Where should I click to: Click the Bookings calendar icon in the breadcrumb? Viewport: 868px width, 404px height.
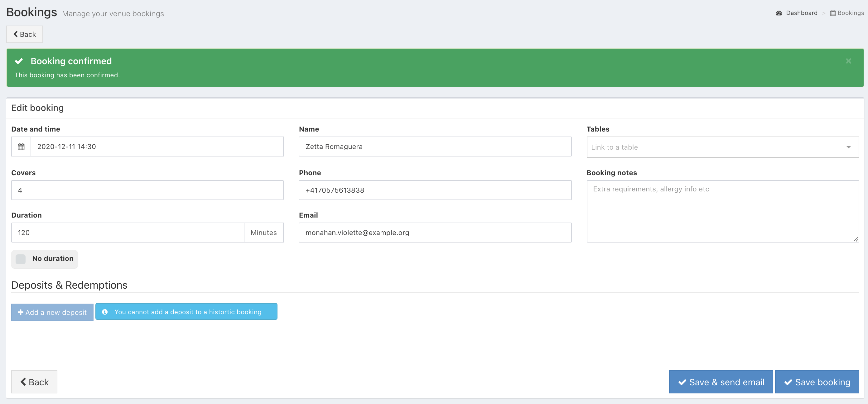pos(833,13)
